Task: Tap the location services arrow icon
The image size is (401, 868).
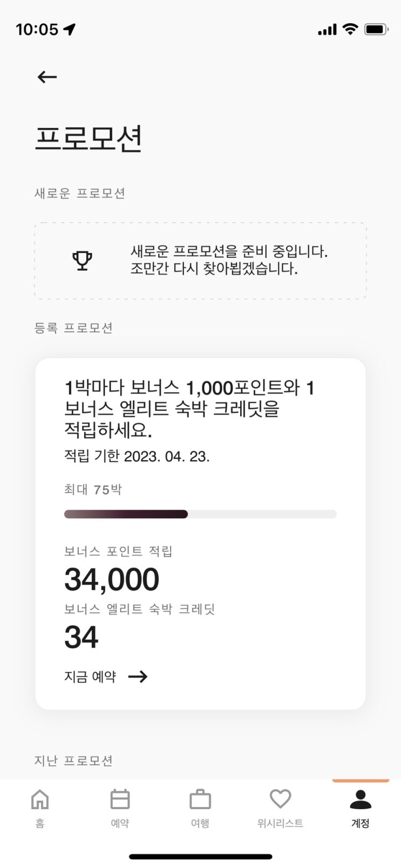Action: point(70,29)
